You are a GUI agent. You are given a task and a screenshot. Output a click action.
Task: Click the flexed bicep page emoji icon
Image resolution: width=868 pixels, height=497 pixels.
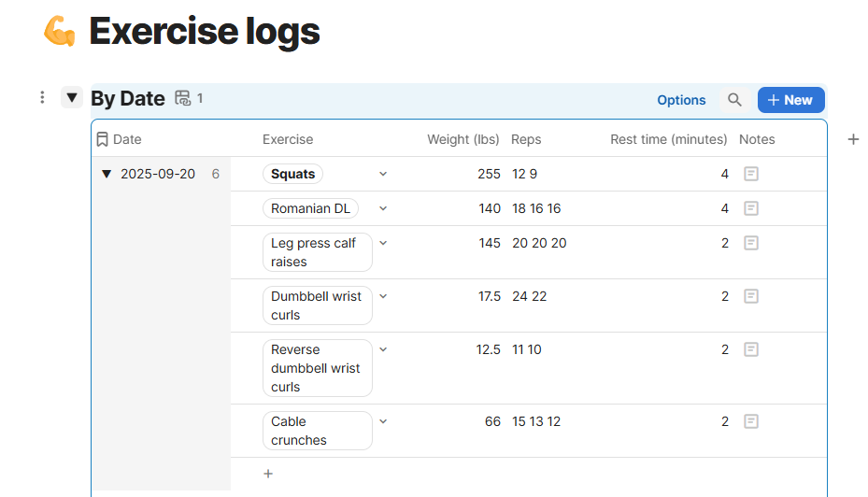(x=60, y=31)
